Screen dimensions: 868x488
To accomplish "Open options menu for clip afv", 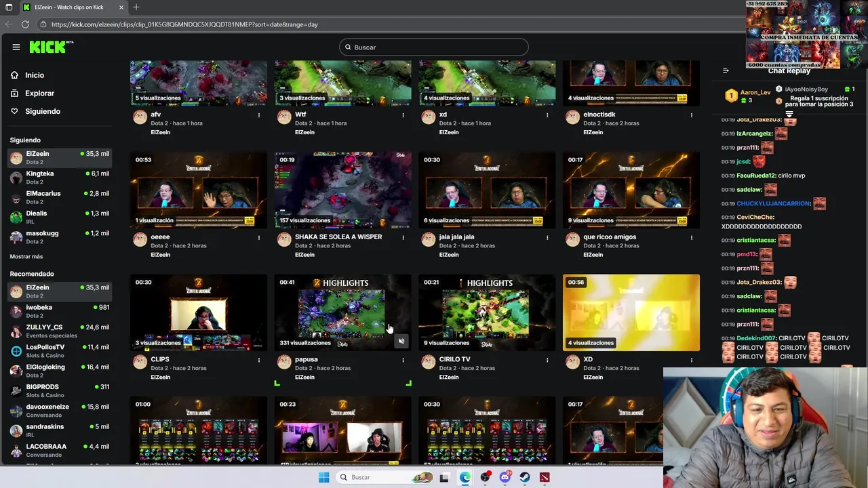I will pyautogui.click(x=259, y=115).
